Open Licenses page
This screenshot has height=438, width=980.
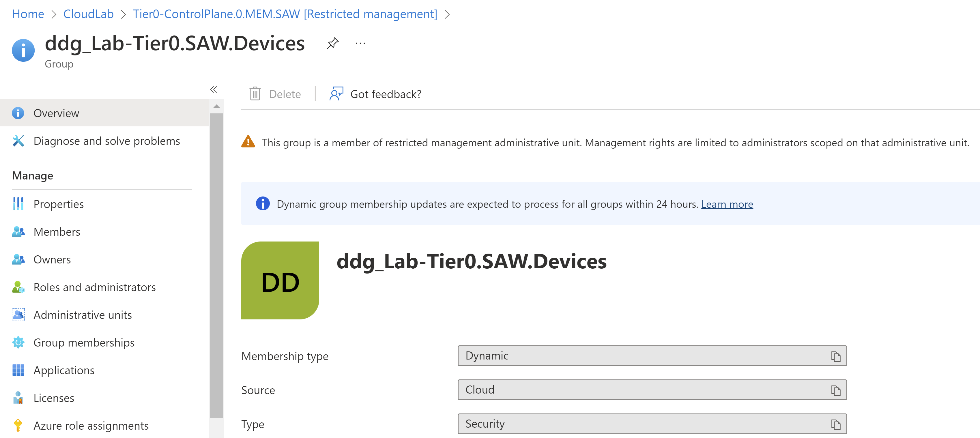click(x=54, y=398)
